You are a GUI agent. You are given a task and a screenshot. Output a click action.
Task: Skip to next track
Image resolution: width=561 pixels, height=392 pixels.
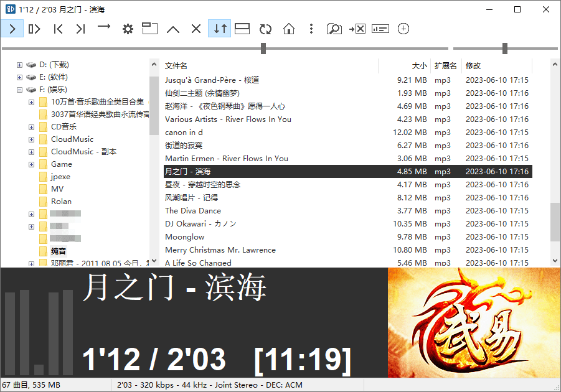coord(81,29)
